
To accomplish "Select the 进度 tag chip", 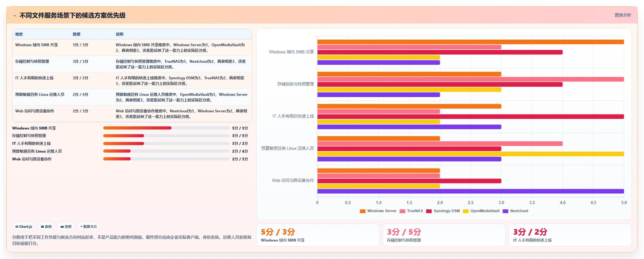I will [x=66, y=227].
